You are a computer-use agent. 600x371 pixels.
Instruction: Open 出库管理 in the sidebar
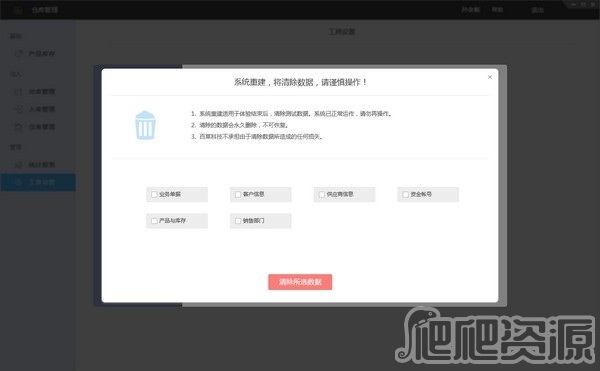click(x=42, y=91)
